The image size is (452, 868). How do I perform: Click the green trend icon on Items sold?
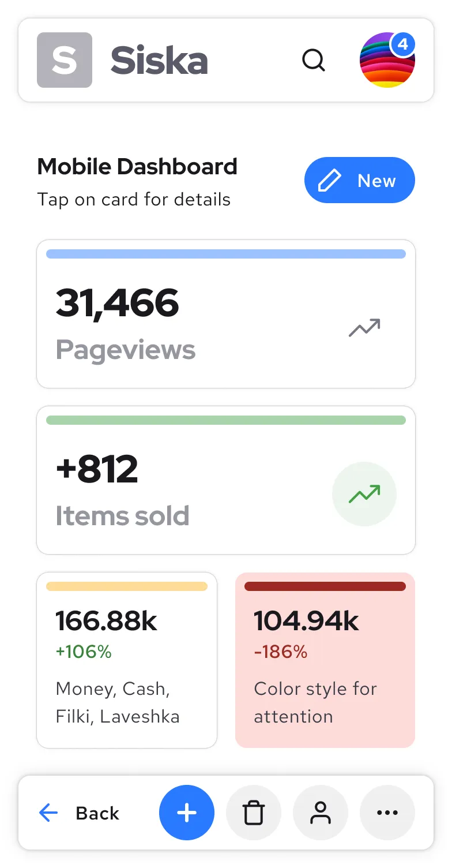(364, 494)
